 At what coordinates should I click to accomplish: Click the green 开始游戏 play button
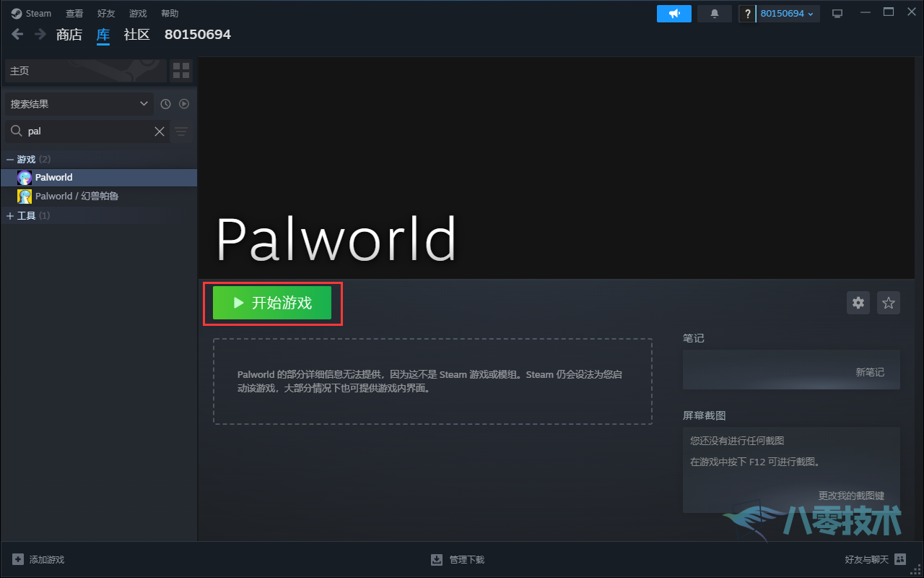click(272, 303)
